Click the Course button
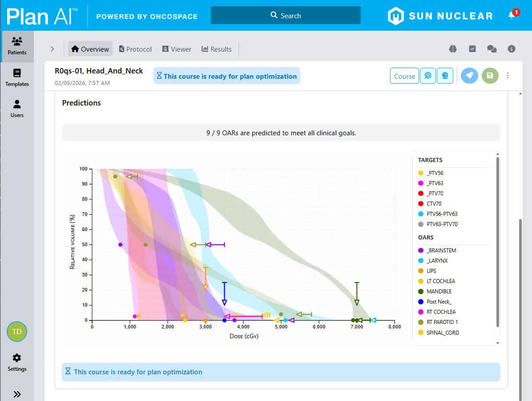This screenshot has width=532, height=401. coord(404,76)
